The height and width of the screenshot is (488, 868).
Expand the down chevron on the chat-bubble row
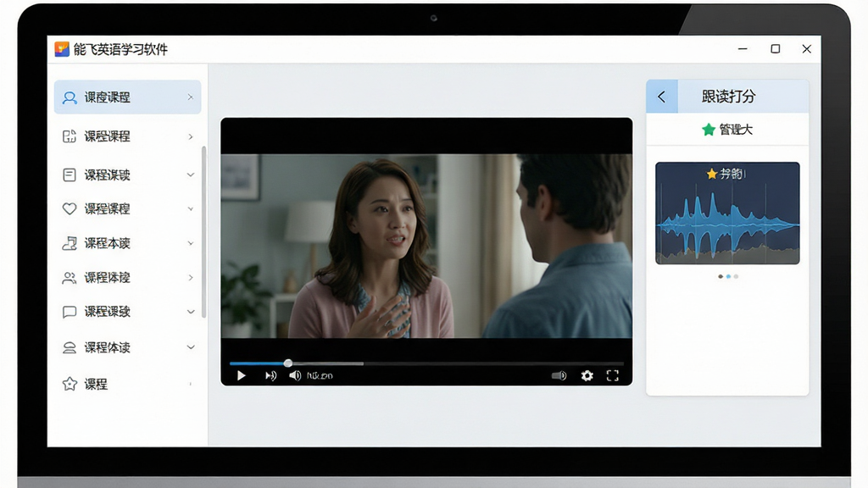coord(191,312)
